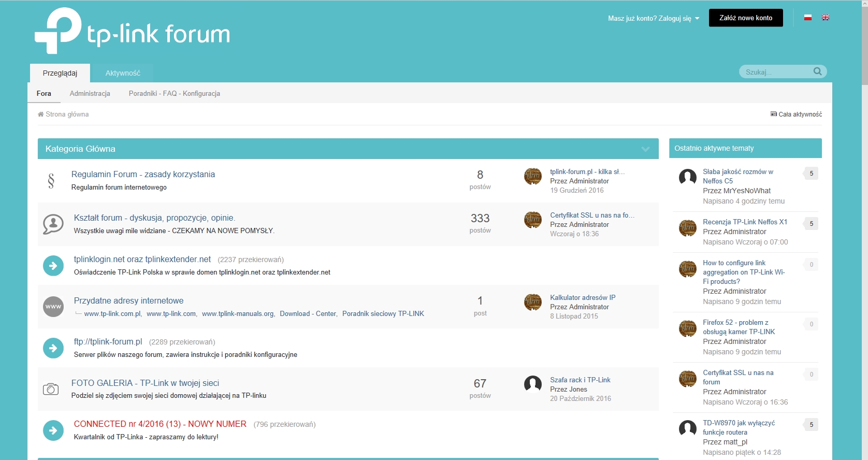Open last post Kalkulator adresów IP
The width and height of the screenshot is (868, 460).
(x=583, y=297)
